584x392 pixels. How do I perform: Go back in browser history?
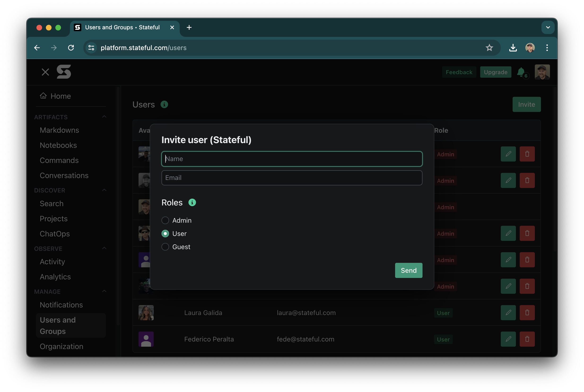[37, 48]
